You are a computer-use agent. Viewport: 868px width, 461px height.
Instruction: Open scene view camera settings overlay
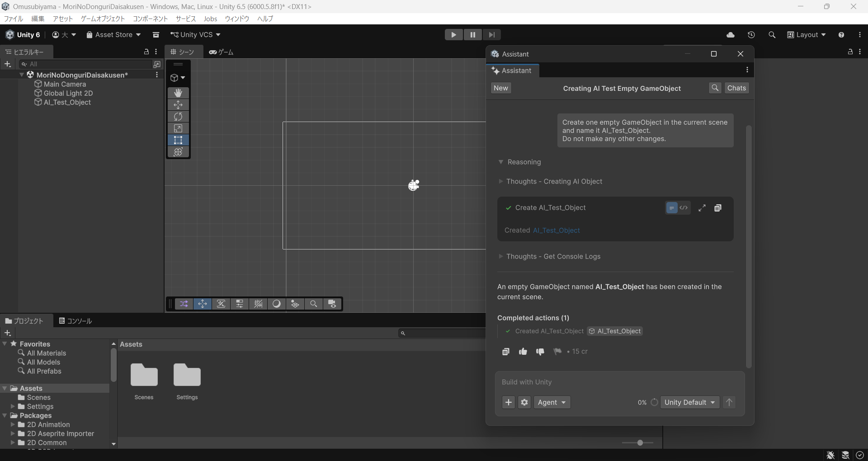click(332, 304)
